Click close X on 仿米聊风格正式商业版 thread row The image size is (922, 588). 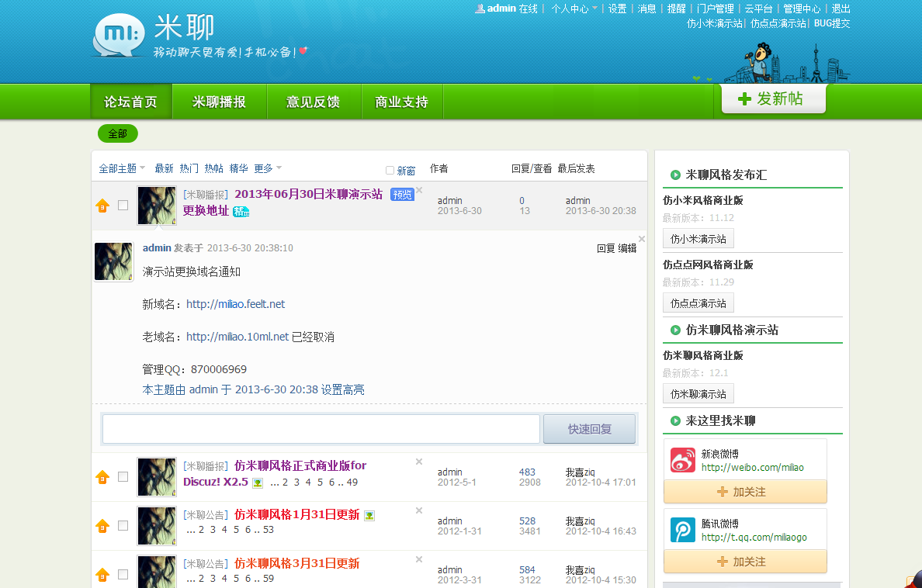[x=419, y=462]
